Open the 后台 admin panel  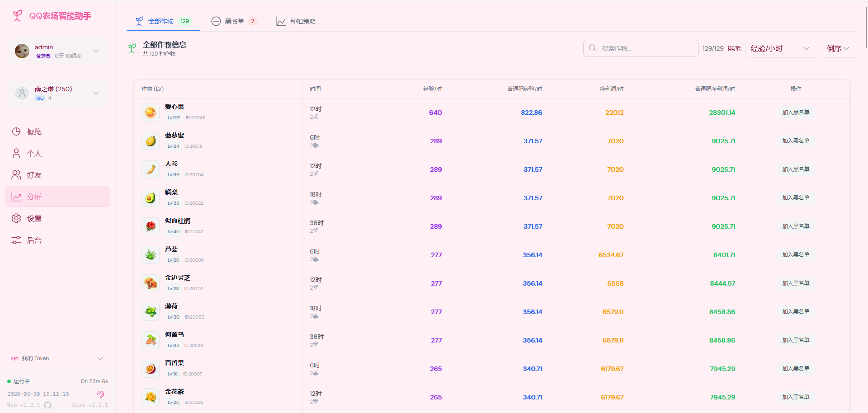tap(34, 240)
